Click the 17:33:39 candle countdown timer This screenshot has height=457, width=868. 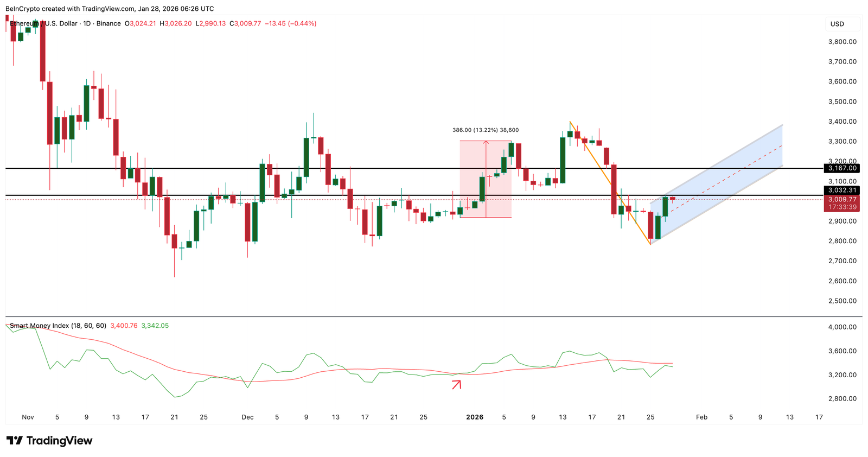pyautogui.click(x=842, y=207)
